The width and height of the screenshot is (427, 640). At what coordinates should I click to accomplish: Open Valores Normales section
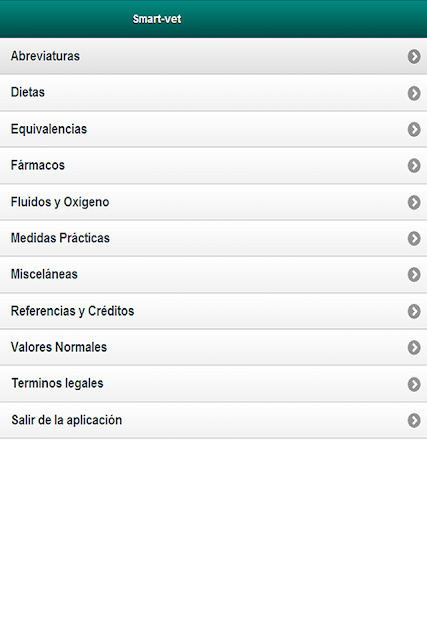tap(214, 347)
